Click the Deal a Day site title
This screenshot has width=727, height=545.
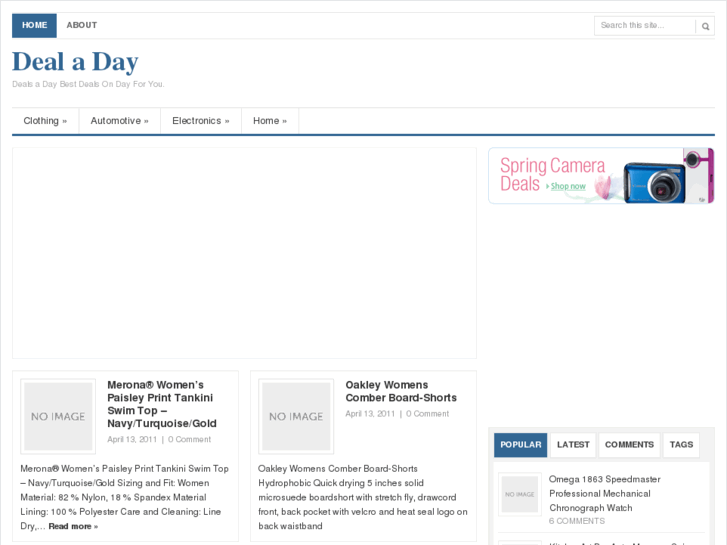(75, 62)
